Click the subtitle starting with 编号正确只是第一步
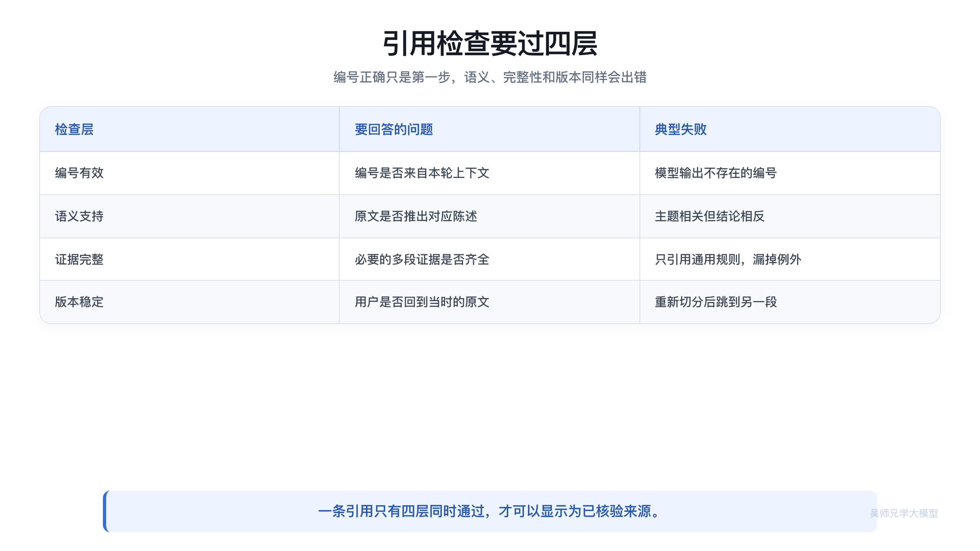The height and width of the screenshot is (551, 980). [x=490, y=77]
